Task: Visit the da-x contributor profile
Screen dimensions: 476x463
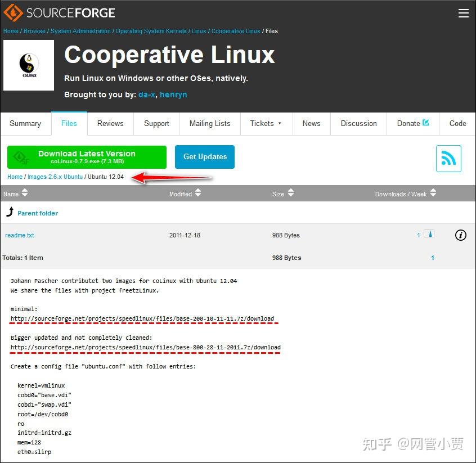Action: (146, 95)
